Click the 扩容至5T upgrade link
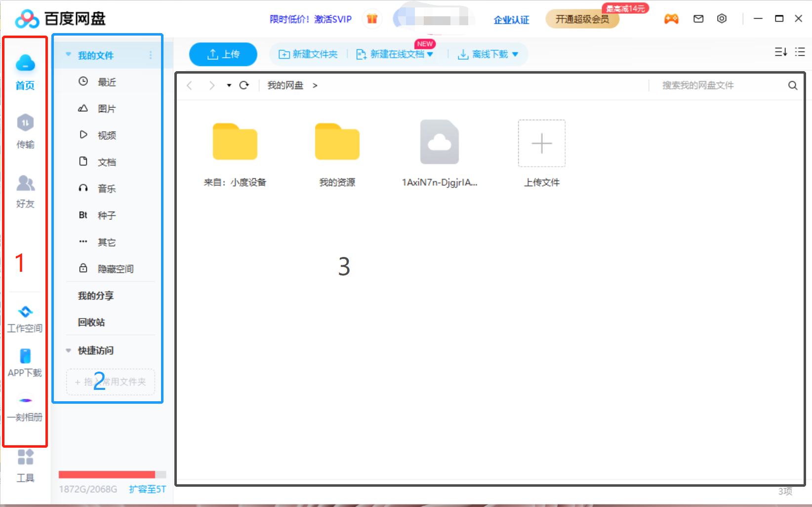 pyautogui.click(x=147, y=489)
